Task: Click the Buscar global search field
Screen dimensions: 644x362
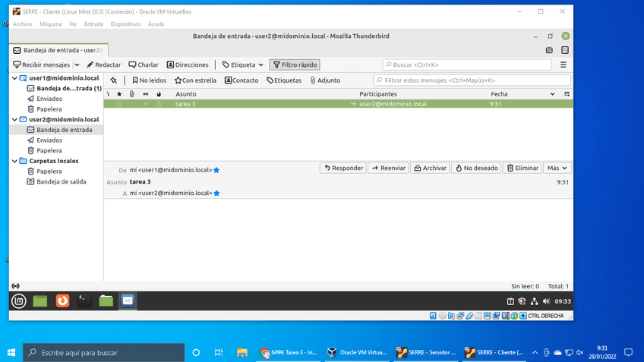Action: 467,65
